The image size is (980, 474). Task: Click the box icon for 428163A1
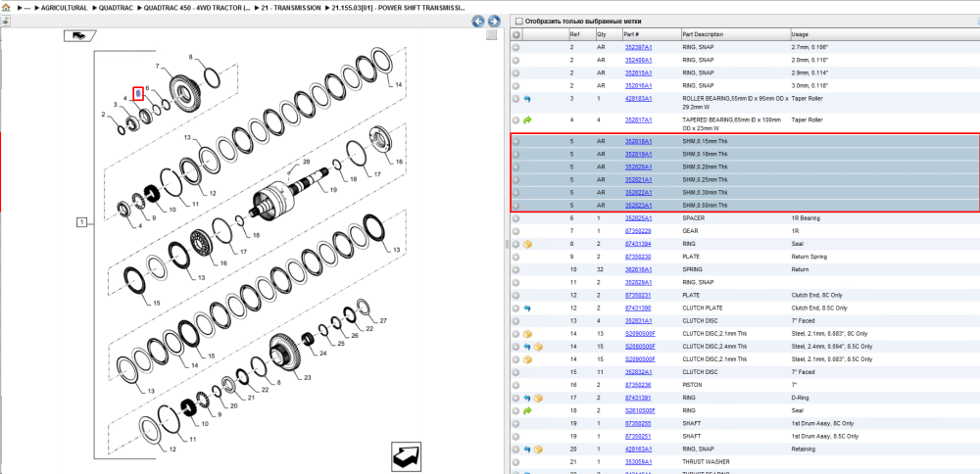point(537,449)
